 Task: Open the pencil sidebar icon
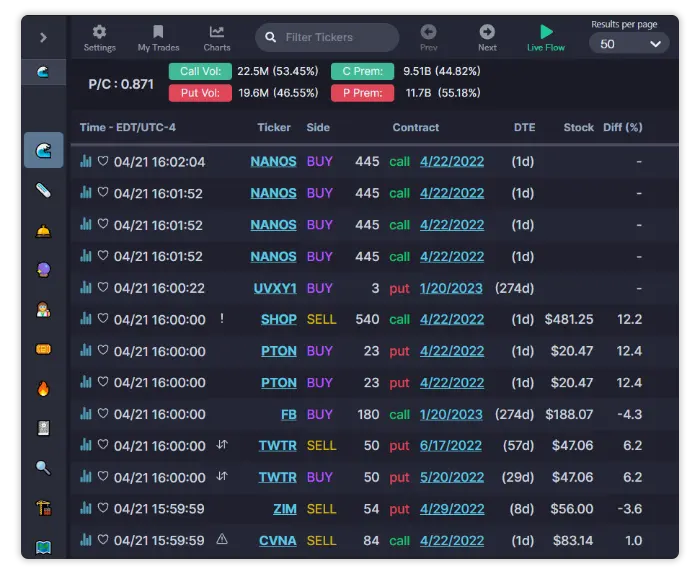coord(43,191)
